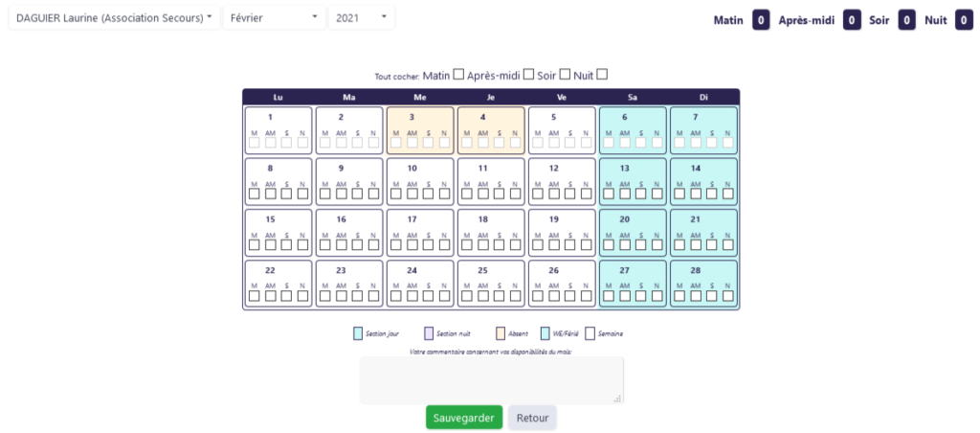The width and height of the screenshot is (980, 433).
Task: Check all Soir slots checkbox
Action: [565, 75]
